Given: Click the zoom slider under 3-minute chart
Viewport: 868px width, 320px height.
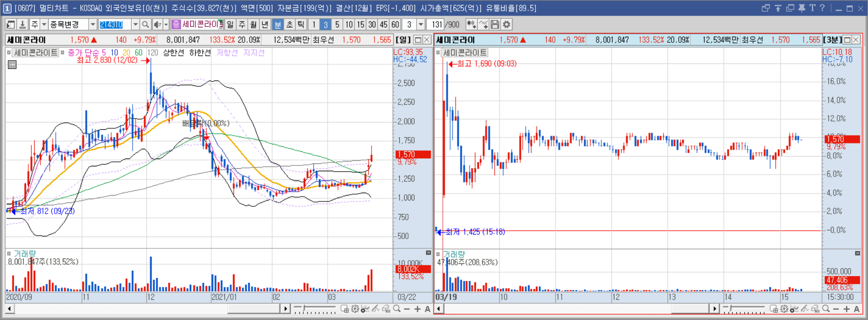Looking at the screenshot, I should tap(744, 309).
